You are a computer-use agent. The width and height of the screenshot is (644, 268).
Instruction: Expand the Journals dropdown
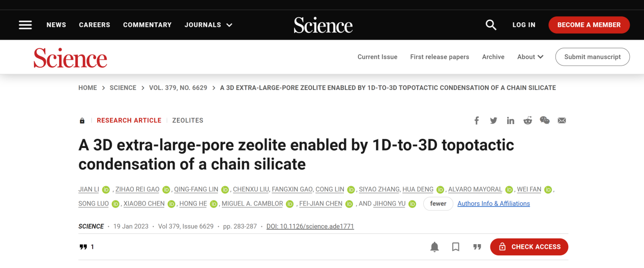click(x=209, y=25)
